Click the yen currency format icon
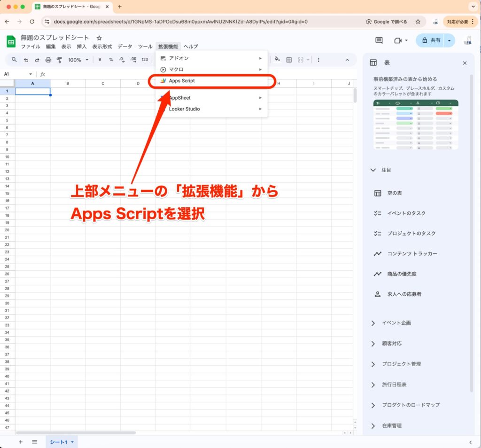The height and width of the screenshot is (448, 481). pos(100,60)
